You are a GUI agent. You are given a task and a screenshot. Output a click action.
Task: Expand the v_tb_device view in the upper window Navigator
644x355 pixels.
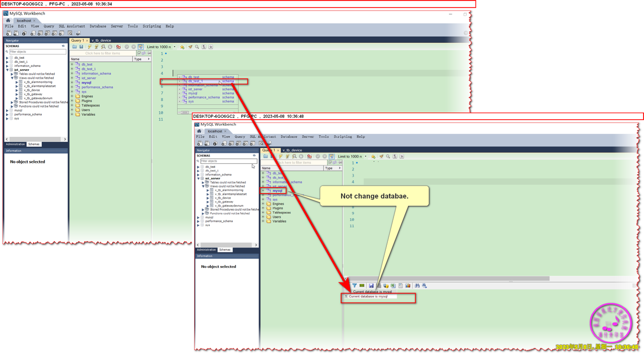pos(17,90)
